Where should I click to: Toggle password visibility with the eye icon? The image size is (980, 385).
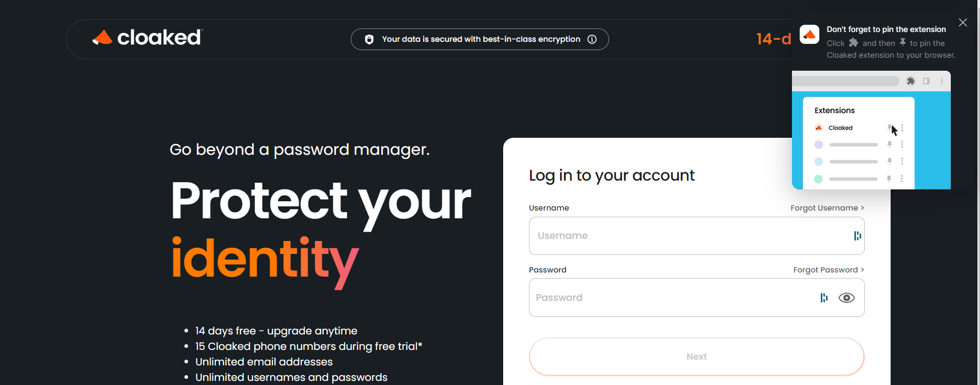pos(847,298)
